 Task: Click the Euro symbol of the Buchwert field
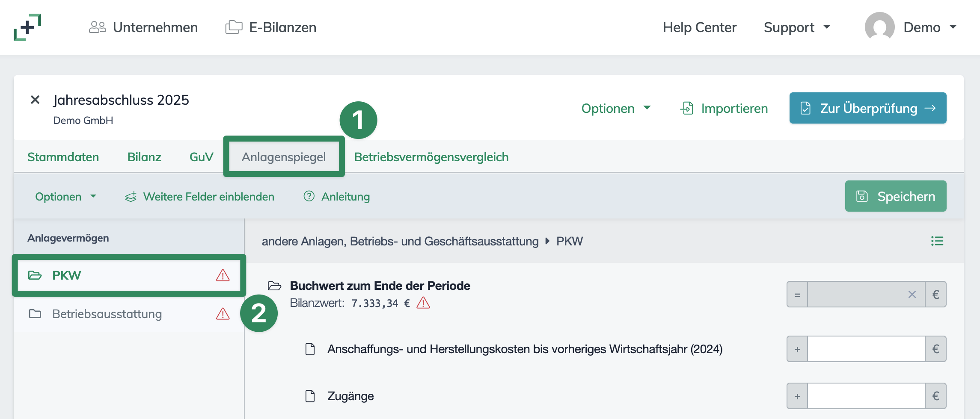(x=935, y=294)
